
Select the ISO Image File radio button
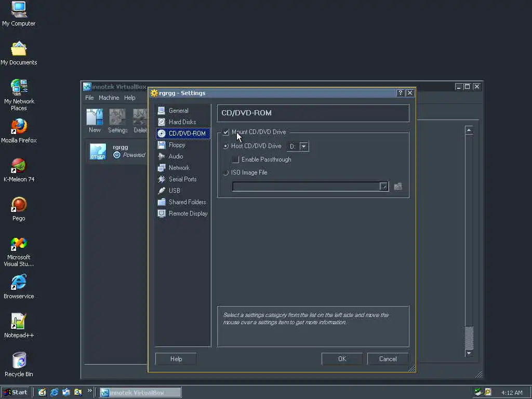click(x=226, y=172)
